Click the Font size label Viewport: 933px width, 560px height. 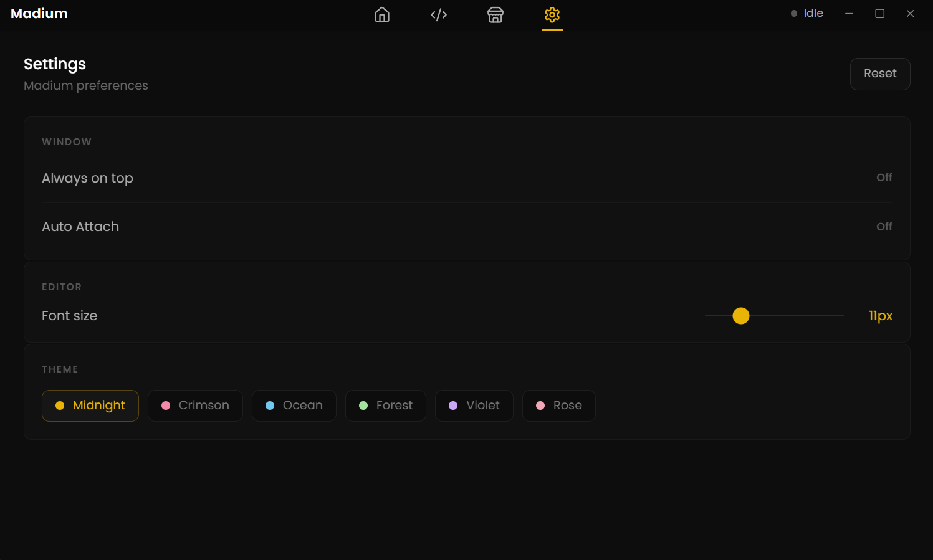(70, 316)
